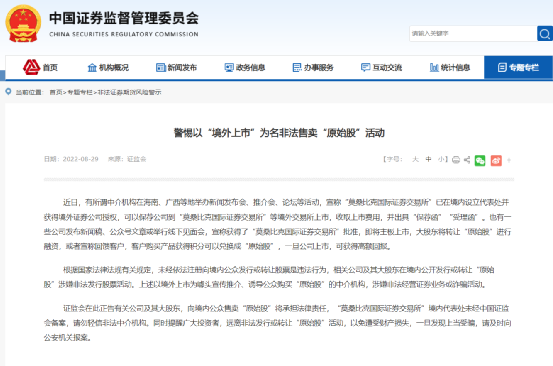Click the article title 警惕以"境外上市"
This screenshot has width=553, height=366.
[x=279, y=133]
